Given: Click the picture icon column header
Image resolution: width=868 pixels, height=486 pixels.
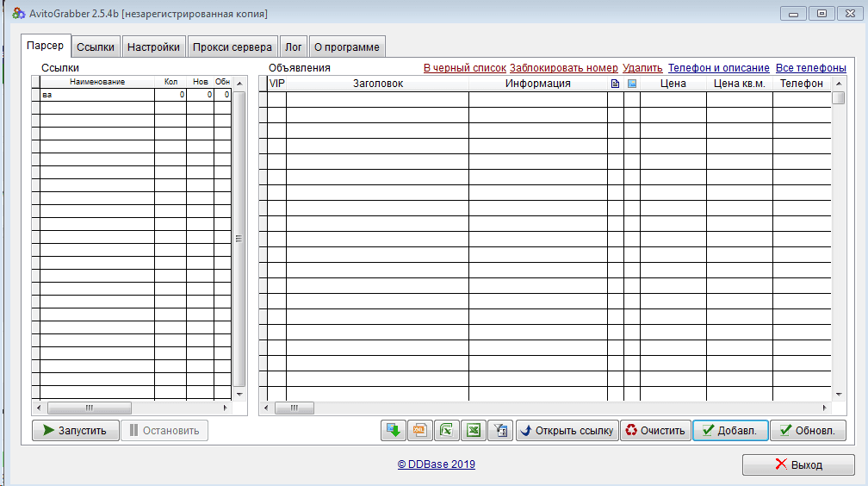Looking at the screenshot, I should pyautogui.click(x=632, y=84).
